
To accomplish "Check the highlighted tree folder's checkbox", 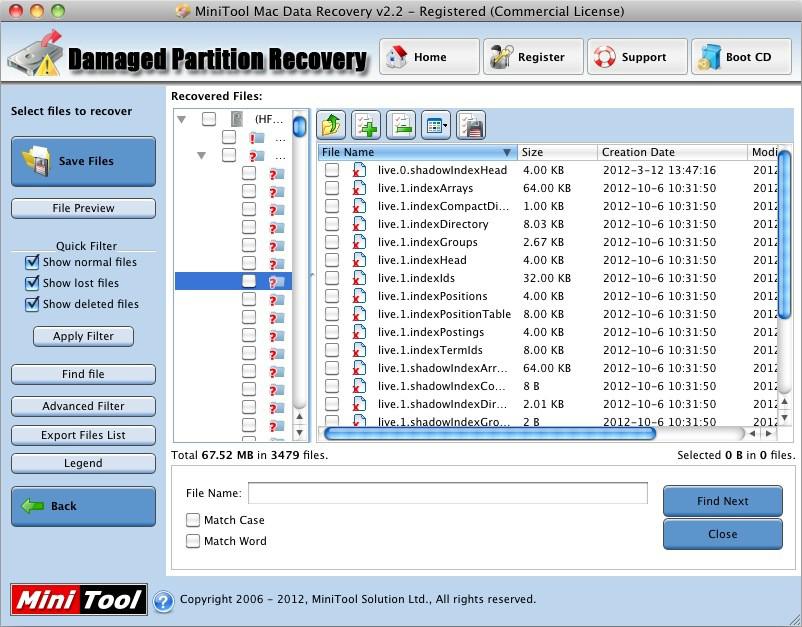I will click(249, 281).
